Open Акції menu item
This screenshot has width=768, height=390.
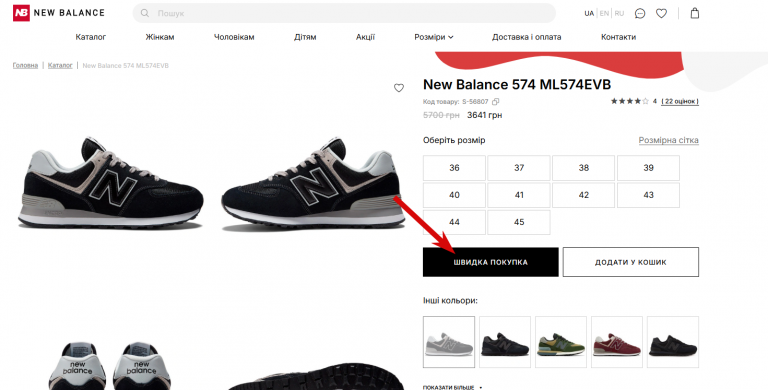365,37
